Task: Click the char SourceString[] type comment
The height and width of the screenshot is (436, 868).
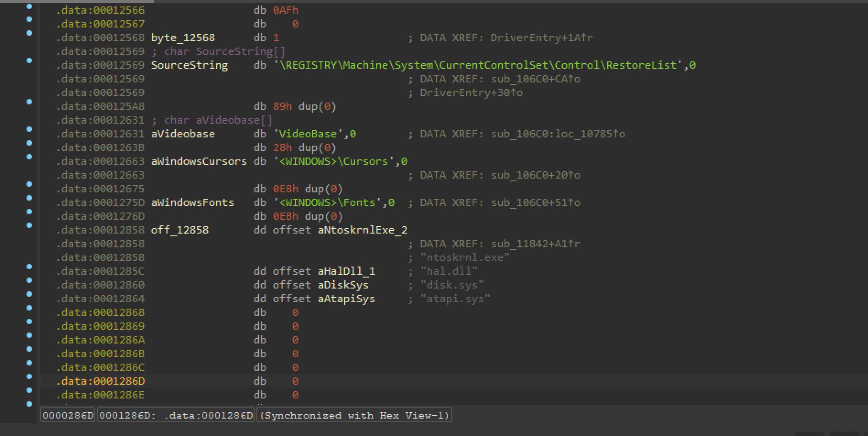Action: 224,51
